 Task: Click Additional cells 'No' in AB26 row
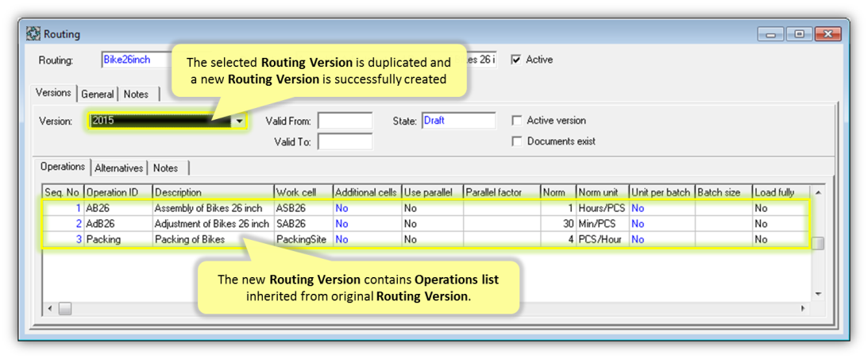tap(366, 208)
